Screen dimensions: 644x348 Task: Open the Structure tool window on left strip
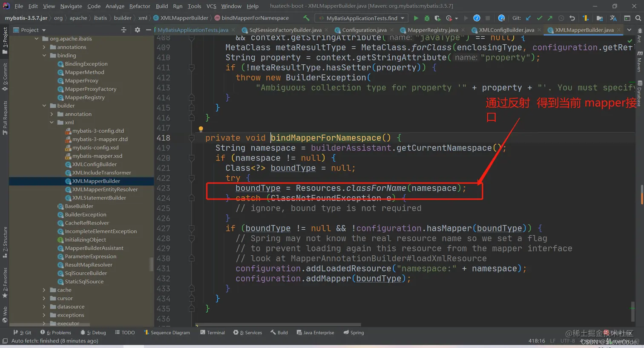5,242
